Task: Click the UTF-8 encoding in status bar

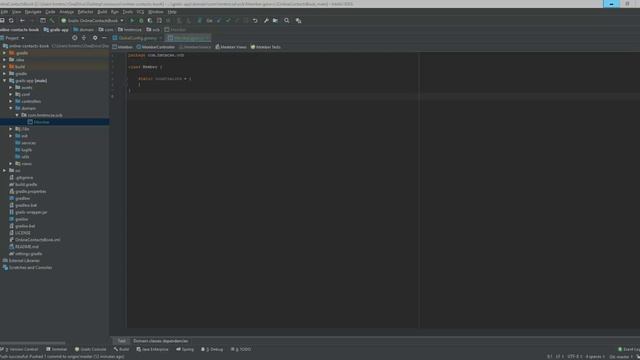Action: pos(574,357)
